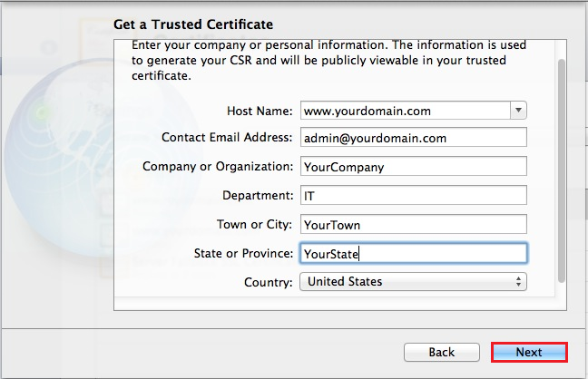Focus the Contact Email Address field
Screen dimensions: 588x379
(413, 138)
